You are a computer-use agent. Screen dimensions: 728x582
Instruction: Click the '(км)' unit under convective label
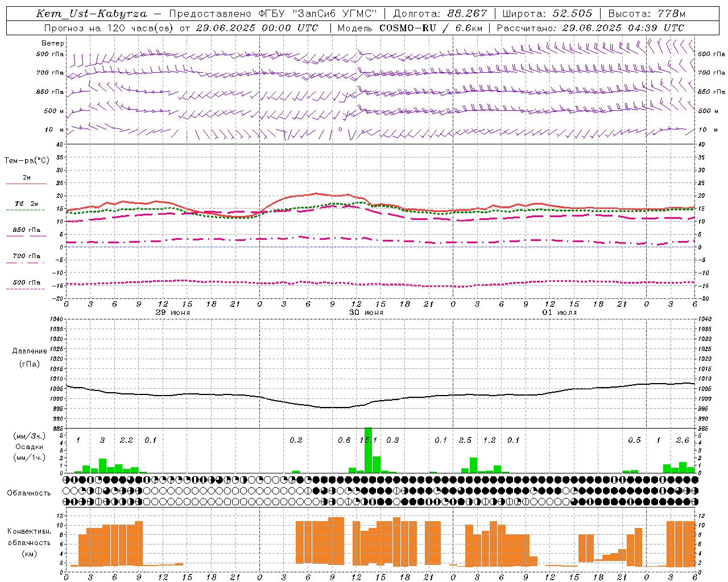click(30, 554)
